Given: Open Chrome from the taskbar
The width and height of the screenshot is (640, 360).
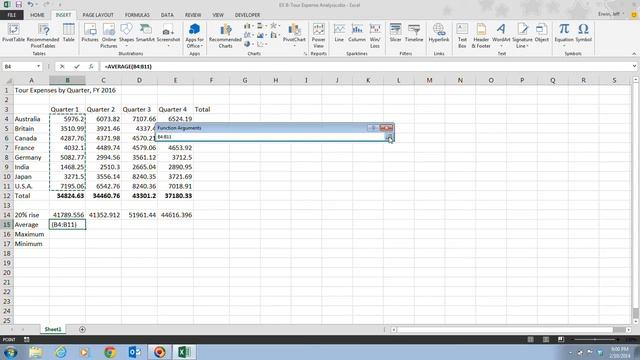Looking at the screenshot, I should (110, 352).
